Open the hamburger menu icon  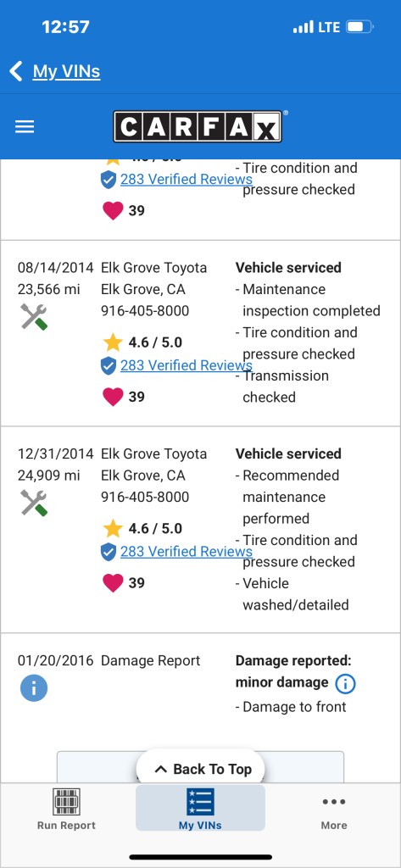pos(25,127)
